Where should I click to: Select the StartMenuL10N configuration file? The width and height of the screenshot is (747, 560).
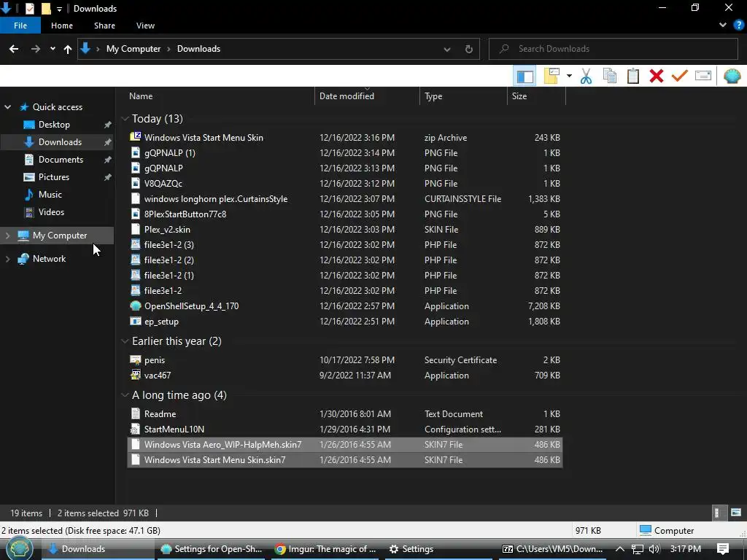click(x=345, y=429)
